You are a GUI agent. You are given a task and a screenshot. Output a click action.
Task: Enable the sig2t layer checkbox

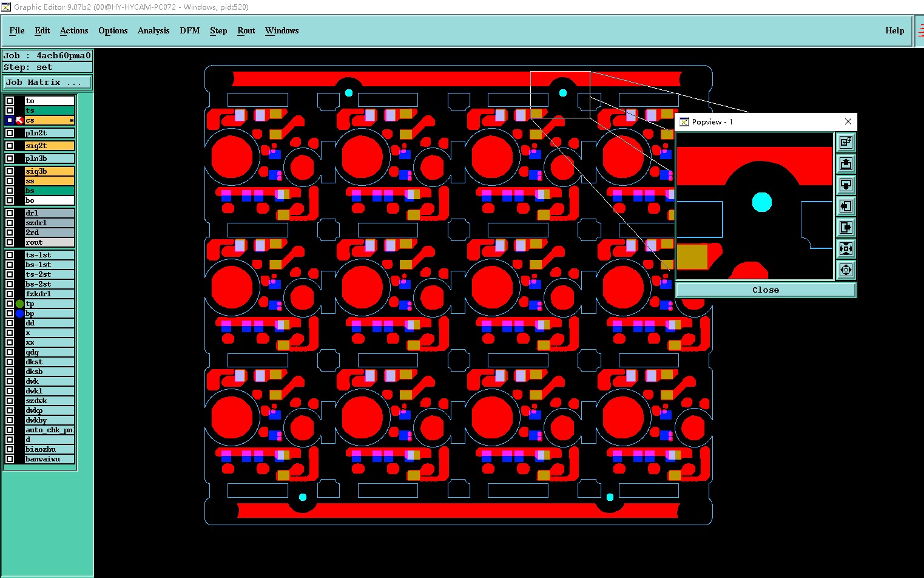click(x=10, y=146)
